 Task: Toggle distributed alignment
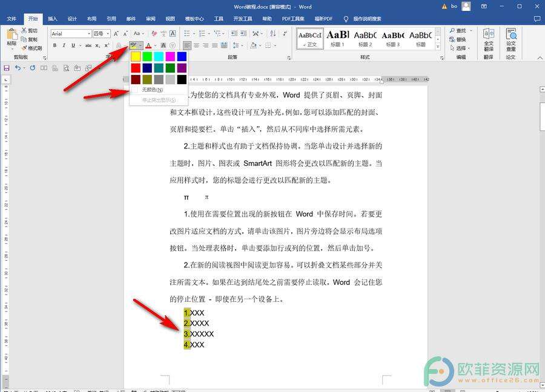coord(224,45)
